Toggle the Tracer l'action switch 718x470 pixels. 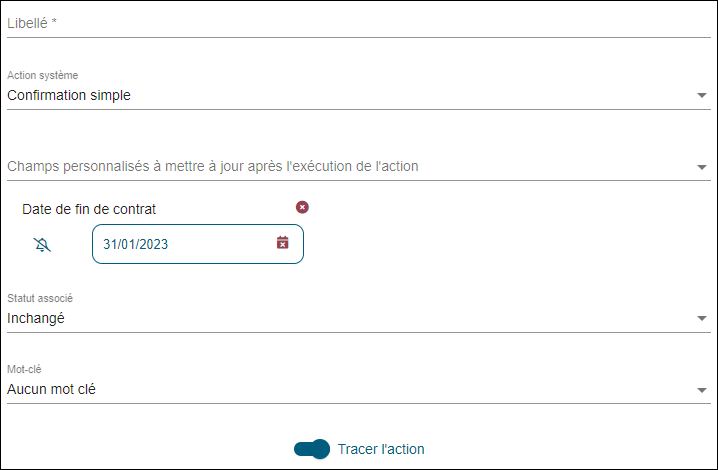(312, 449)
